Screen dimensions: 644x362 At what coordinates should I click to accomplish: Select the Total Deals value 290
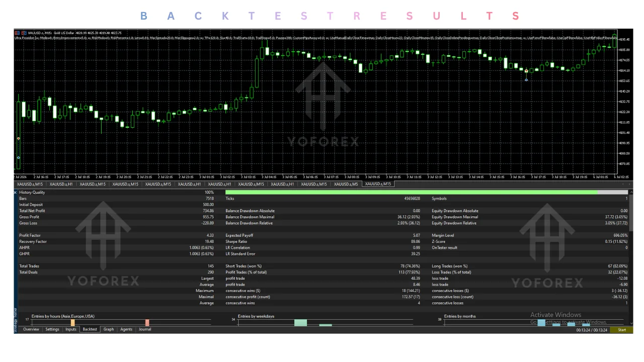coord(211,272)
